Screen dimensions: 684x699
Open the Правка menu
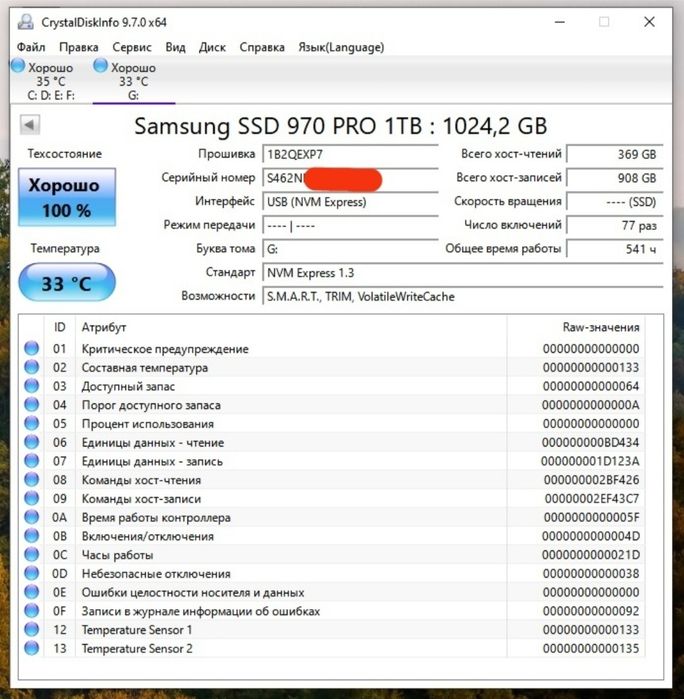tap(79, 47)
